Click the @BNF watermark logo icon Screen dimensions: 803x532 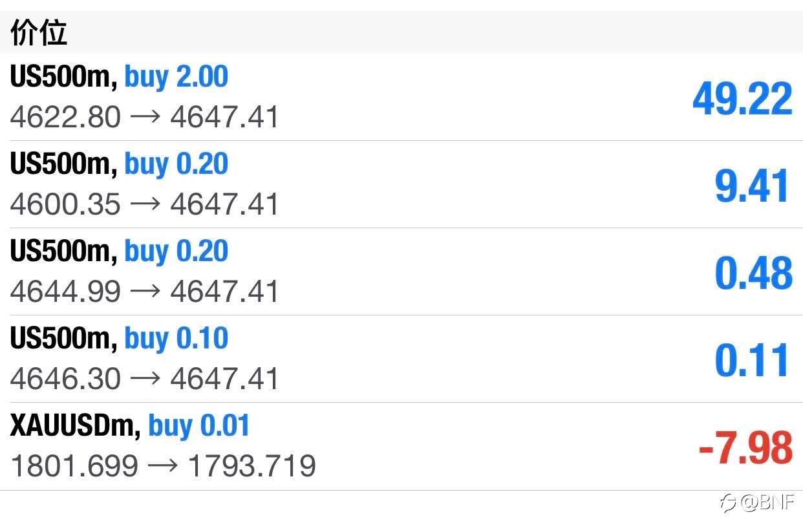[730, 503]
